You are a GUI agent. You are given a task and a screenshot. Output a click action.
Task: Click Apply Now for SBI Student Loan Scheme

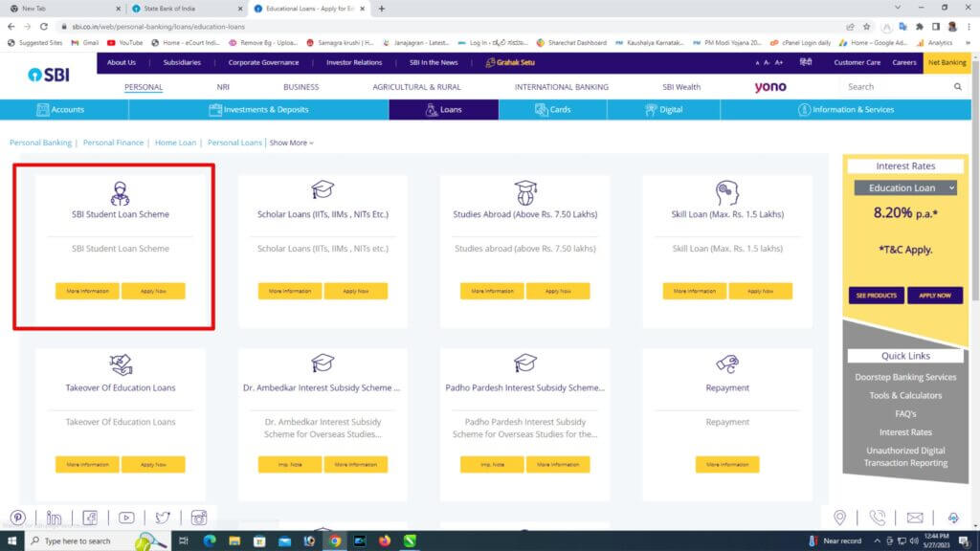pyautogui.click(x=153, y=291)
